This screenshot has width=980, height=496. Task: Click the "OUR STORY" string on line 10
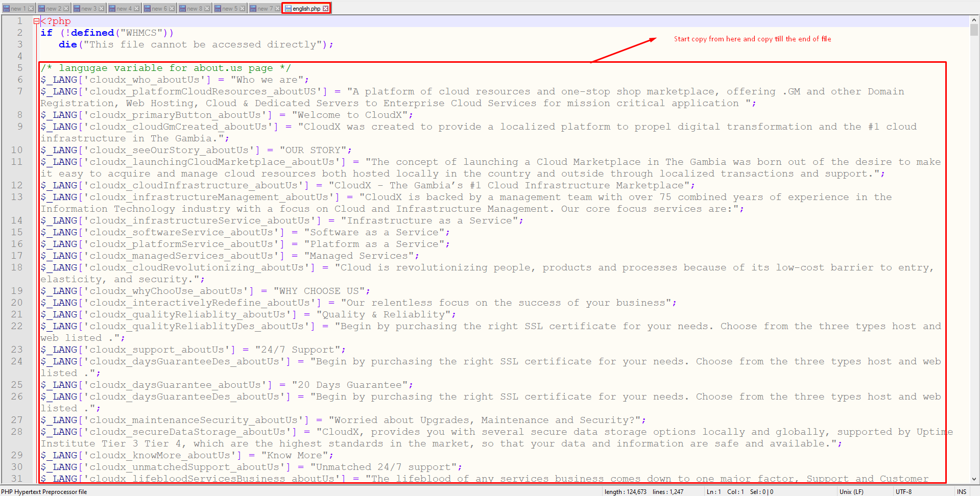(x=313, y=150)
